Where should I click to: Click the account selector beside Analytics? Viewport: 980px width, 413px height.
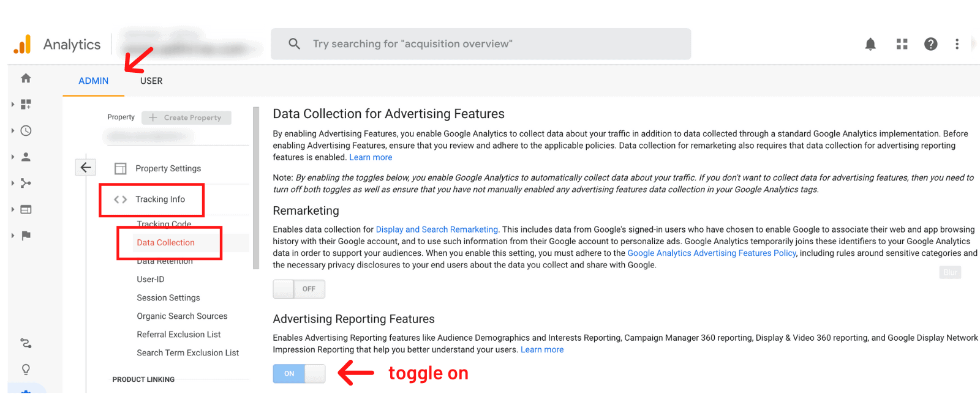point(191,44)
